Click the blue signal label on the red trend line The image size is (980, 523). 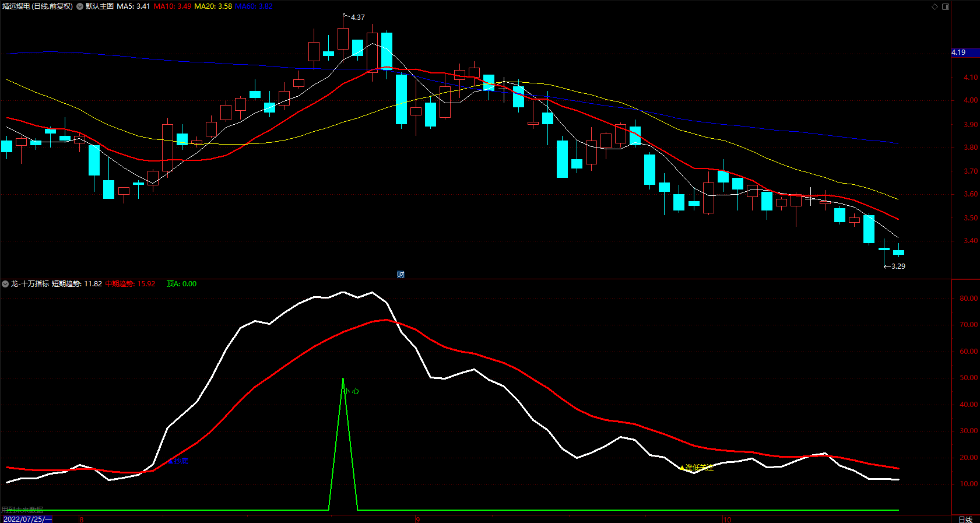tap(179, 461)
